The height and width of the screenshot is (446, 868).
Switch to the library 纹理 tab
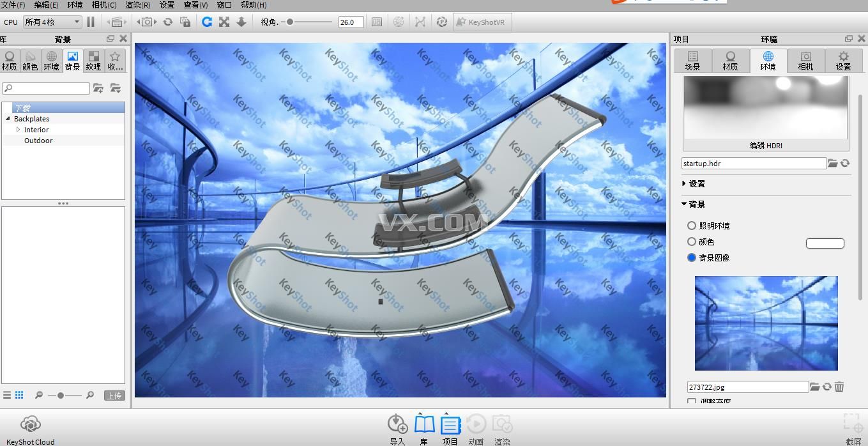(x=94, y=61)
